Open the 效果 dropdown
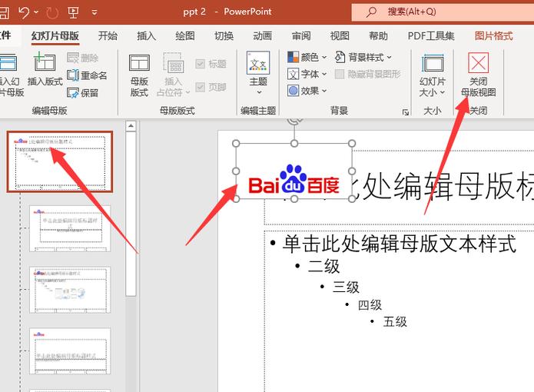This screenshot has width=534, height=392. 307,91
